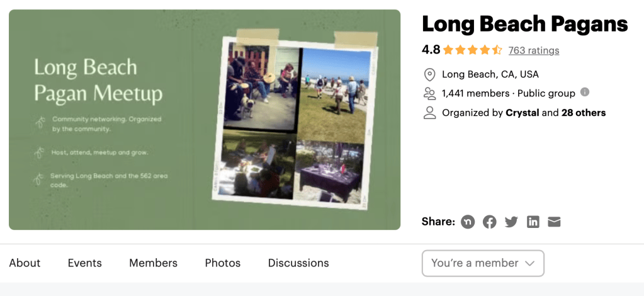This screenshot has width=644, height=296.
Task: Click the Long Beach Pagan Meetup banner image
Action: 205,120
